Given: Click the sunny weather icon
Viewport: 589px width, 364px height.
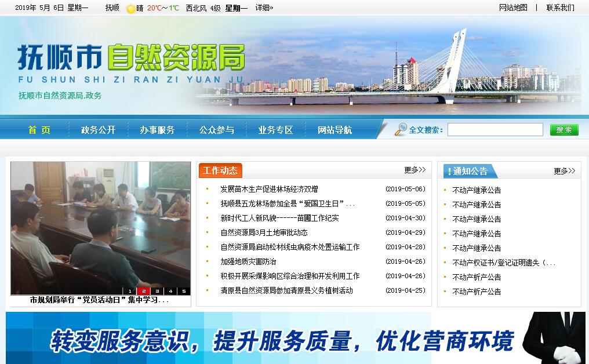Looking at the screenshot, I should pyautogui.click(x=131, y=9).
